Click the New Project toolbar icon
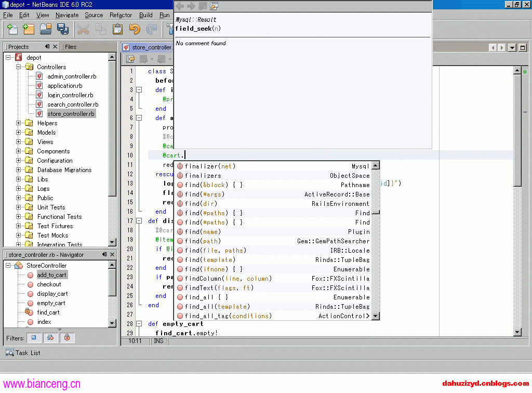 click(x=29, y=29)
